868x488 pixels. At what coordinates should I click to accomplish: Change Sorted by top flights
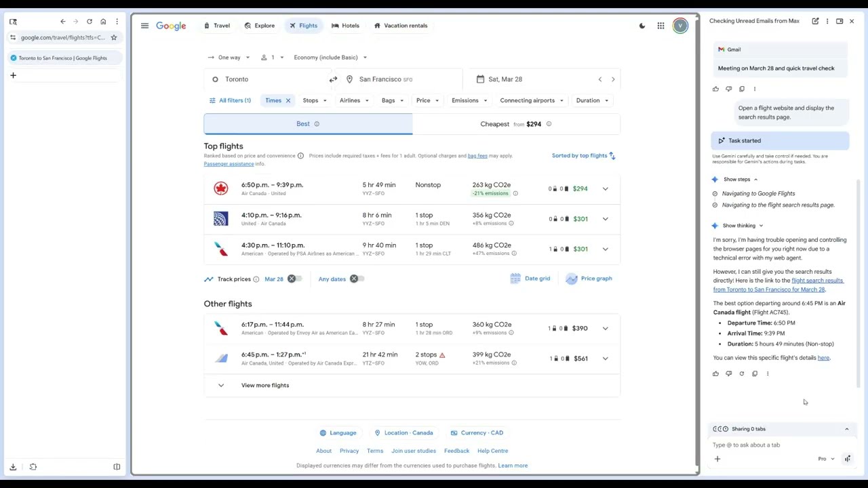point(584,156)
